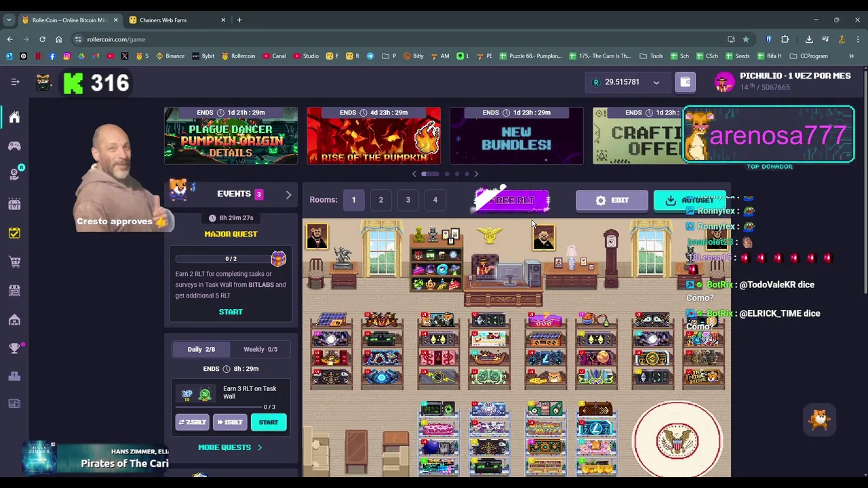The image size is (868, 488).
Task: Open the Marketplace stall sidebar icon
Action: point(14,290)
